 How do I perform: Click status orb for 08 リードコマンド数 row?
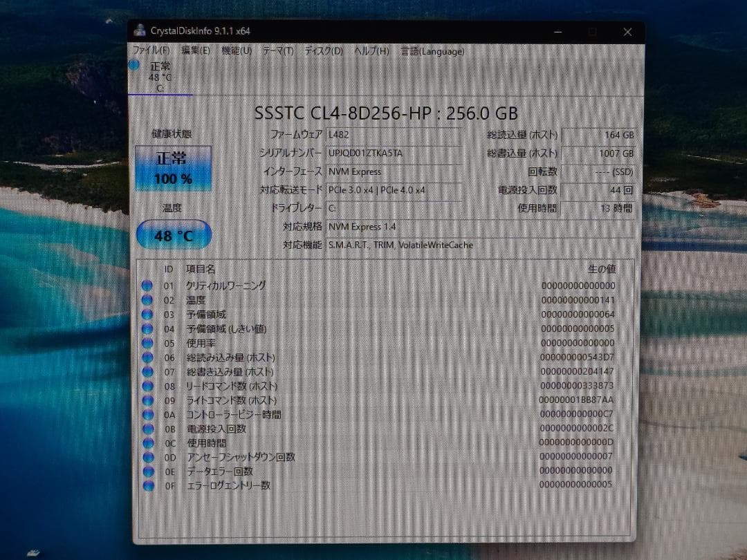(x=148, y=386)
